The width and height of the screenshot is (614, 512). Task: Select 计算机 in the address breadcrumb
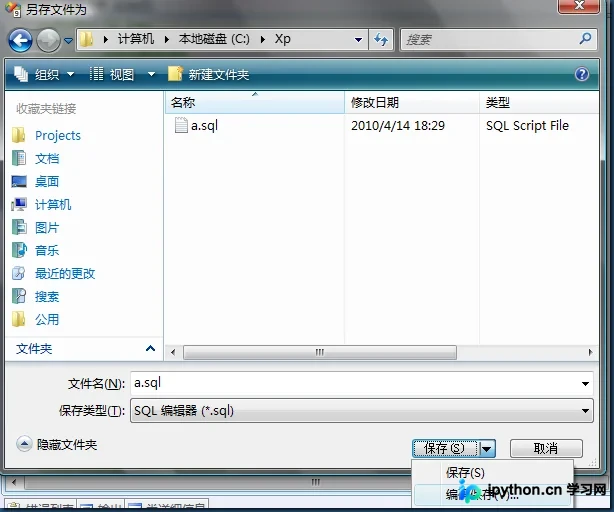(x=136, y=39)
